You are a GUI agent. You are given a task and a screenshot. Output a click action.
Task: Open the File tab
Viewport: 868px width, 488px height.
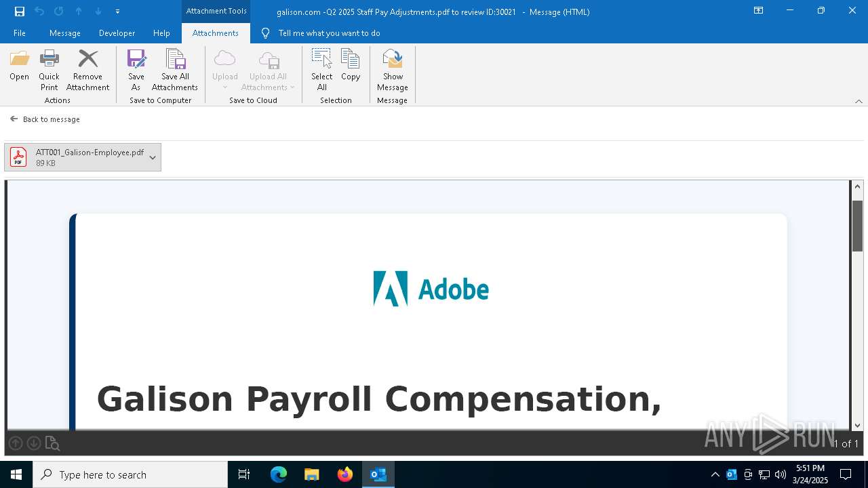[20, 33]
